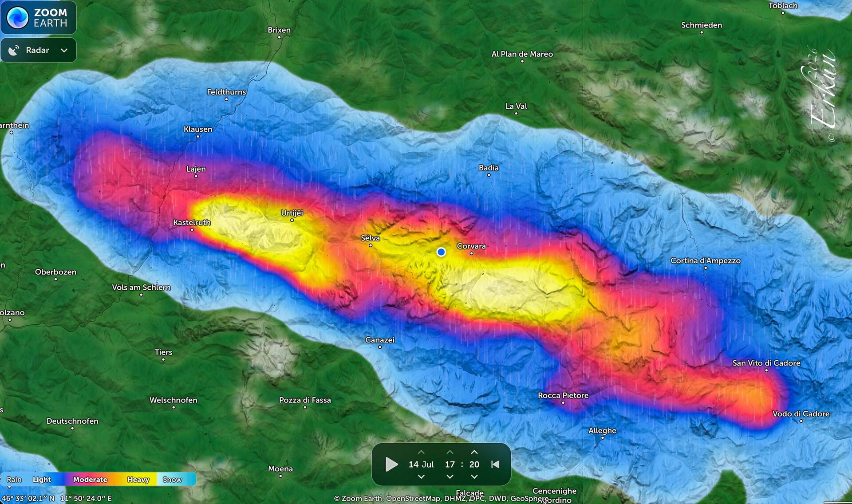This screenshot has height=504, width=852.
Task: Click the radar dish icon
Action: coord(14,50)
